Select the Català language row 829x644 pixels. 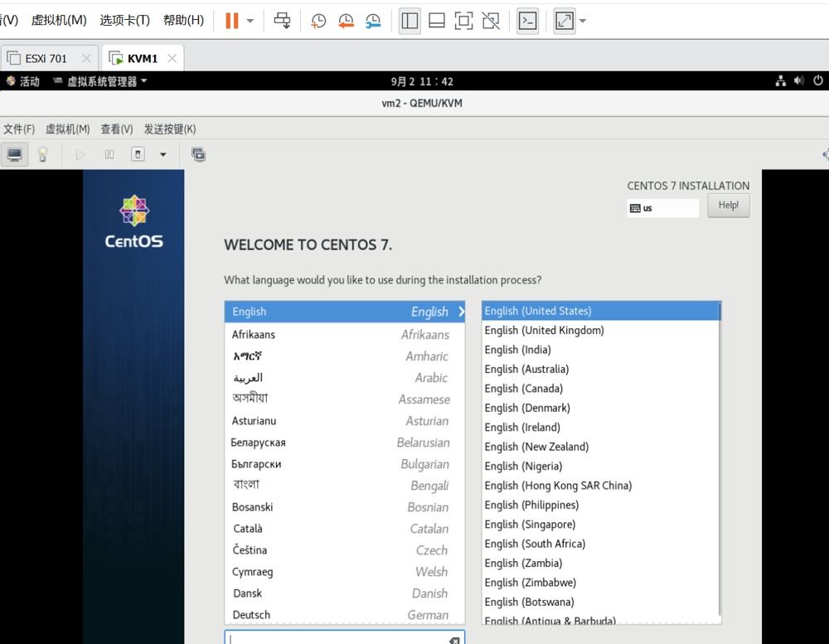(345, 529)
